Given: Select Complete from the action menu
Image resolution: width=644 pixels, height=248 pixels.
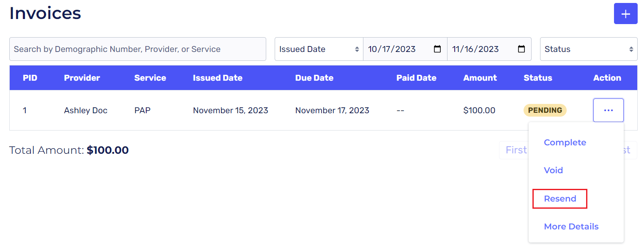Looking at the screenshot, I should 565,142.
